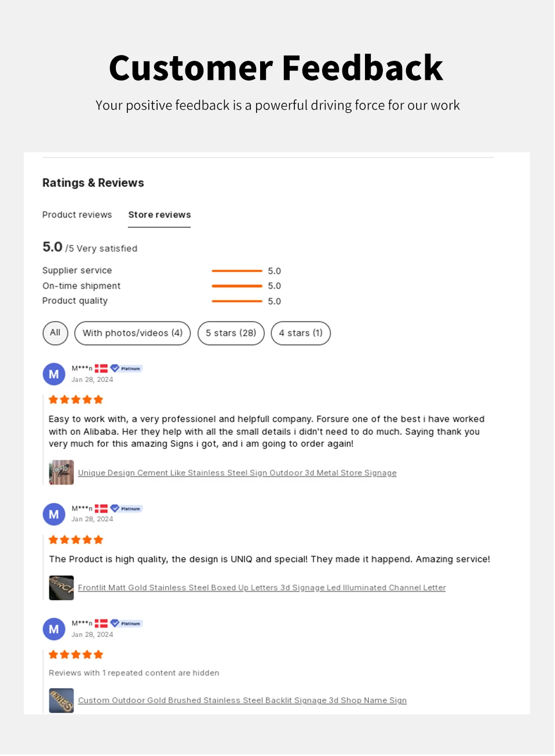Click the Supplier service rating bar
The width and height of the screenshot is (555, 756).
tap(237, 271)
